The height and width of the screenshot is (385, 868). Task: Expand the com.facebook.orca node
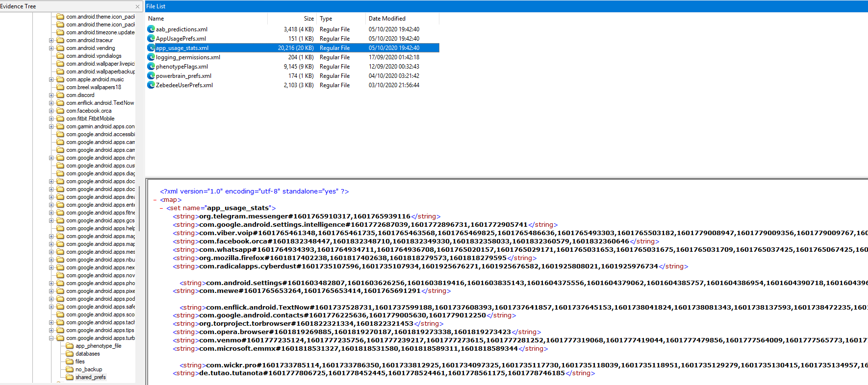click(51, 111)
